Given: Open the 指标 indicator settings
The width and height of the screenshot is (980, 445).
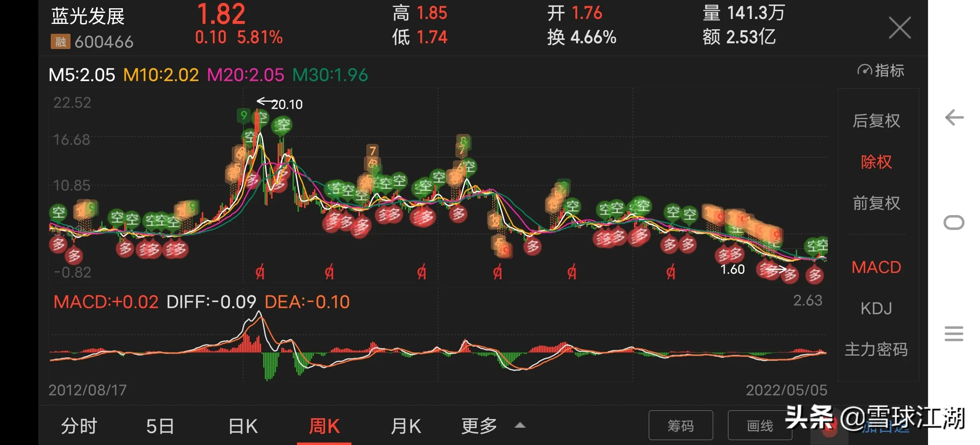Looking at the screenshot, I should (x=881, y=71).
